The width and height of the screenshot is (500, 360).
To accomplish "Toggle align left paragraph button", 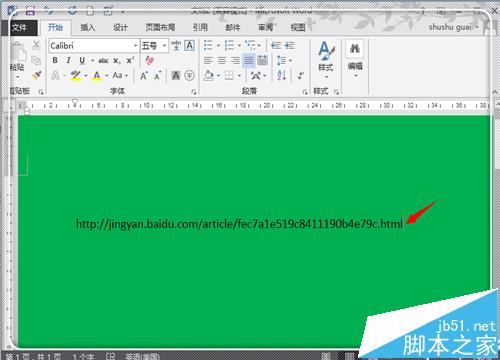I will coord(208,61).
